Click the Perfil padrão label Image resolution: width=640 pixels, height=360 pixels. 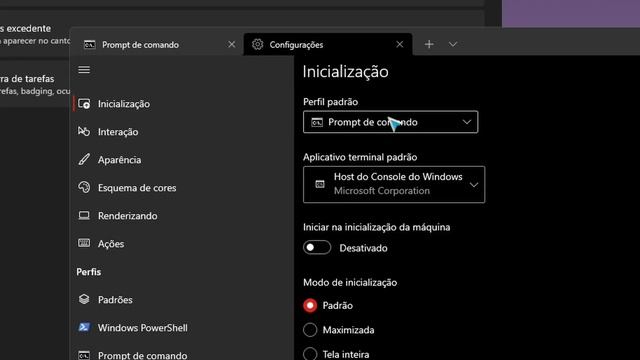pyautogui.click(x=330, y=102)
